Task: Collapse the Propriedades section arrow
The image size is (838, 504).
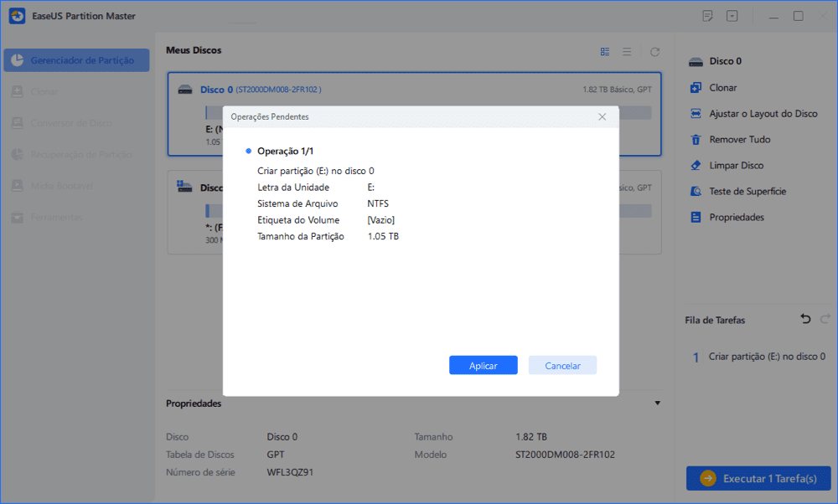Action: (657, 403)
